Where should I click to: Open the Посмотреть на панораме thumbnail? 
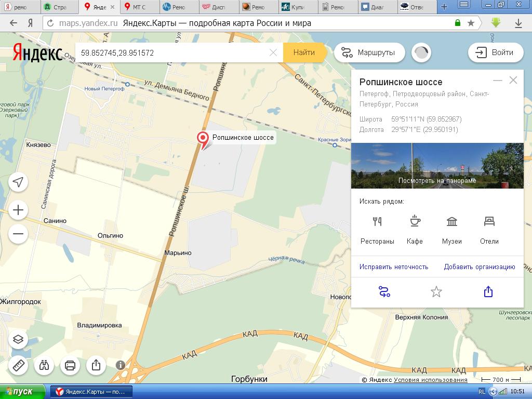(437, 166)
